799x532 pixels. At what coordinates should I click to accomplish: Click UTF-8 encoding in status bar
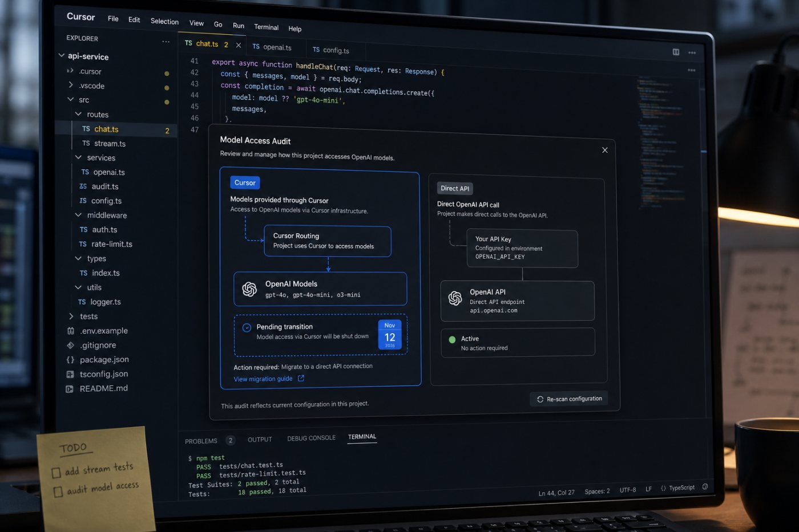click(628, 490)
